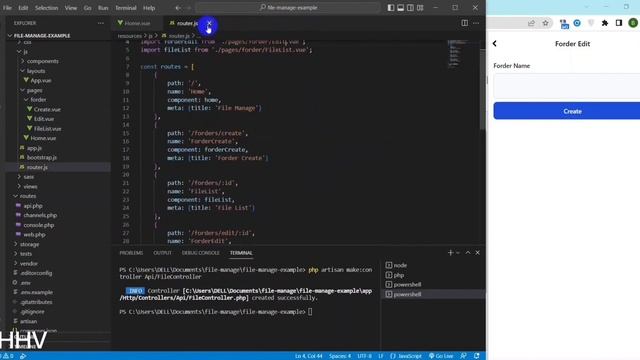Open Create.vue file
Screen dimensions: 640x360
pos(47,109)
